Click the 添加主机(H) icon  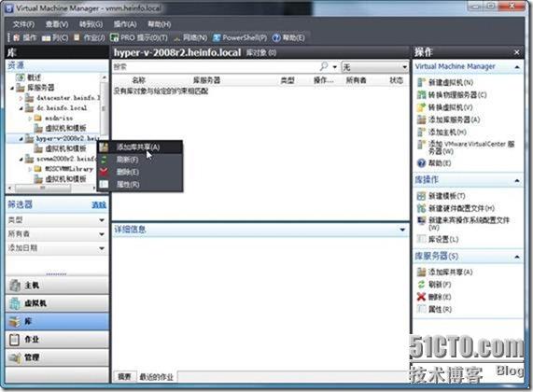[421, 132]
